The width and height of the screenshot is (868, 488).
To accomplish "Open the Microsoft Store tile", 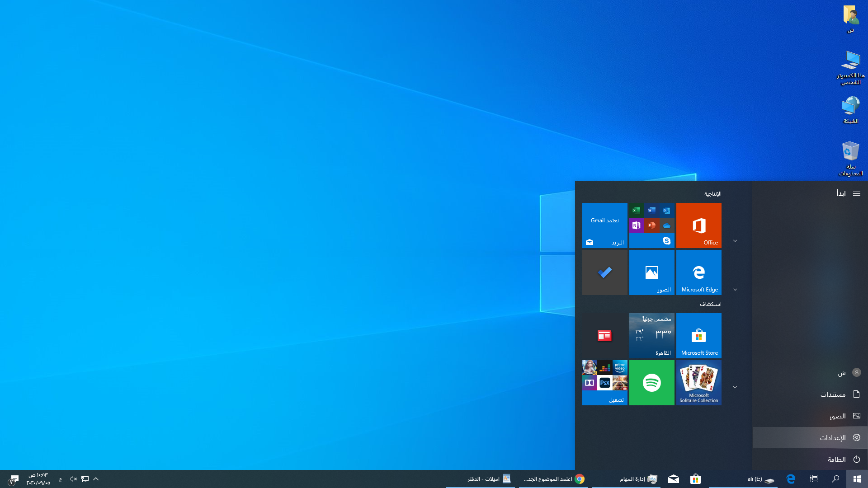I will (x=698, y=336).
